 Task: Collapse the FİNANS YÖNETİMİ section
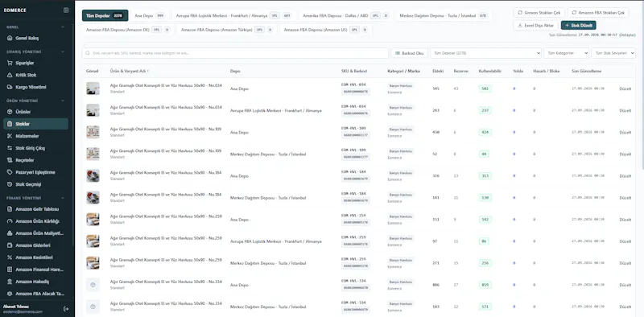point(63,198)
